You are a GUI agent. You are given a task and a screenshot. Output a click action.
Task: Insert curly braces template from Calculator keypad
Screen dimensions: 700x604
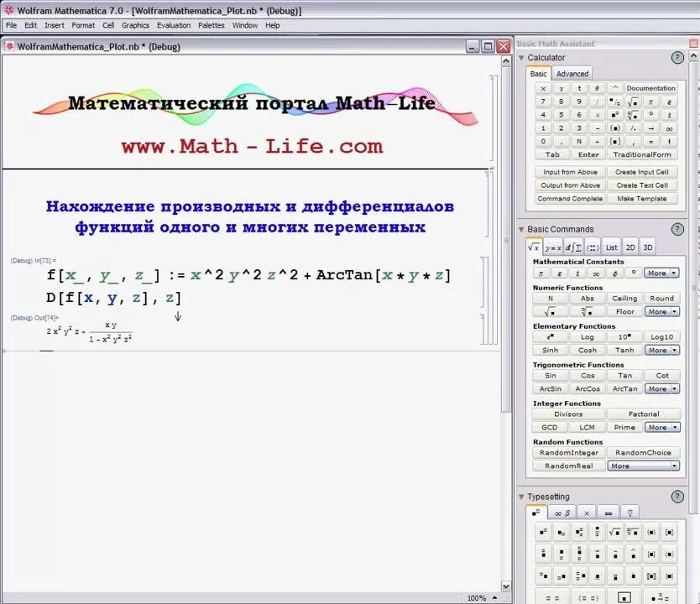tap(614, 142)
